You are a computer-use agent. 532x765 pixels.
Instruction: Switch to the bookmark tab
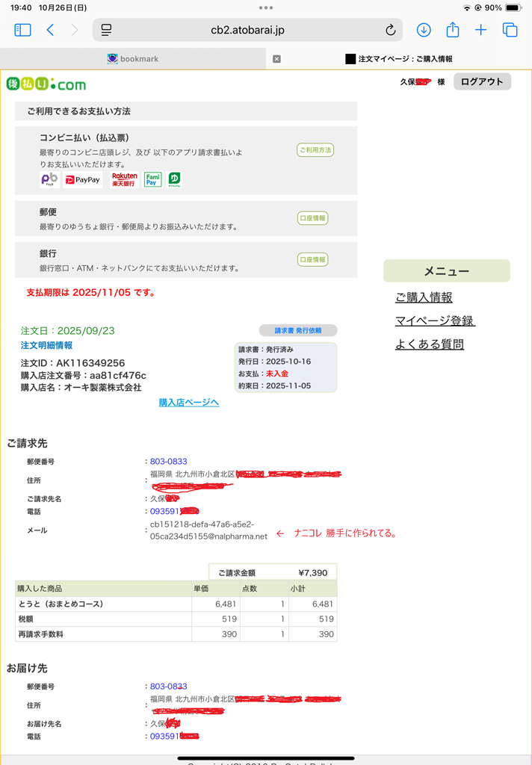(133, 58)
